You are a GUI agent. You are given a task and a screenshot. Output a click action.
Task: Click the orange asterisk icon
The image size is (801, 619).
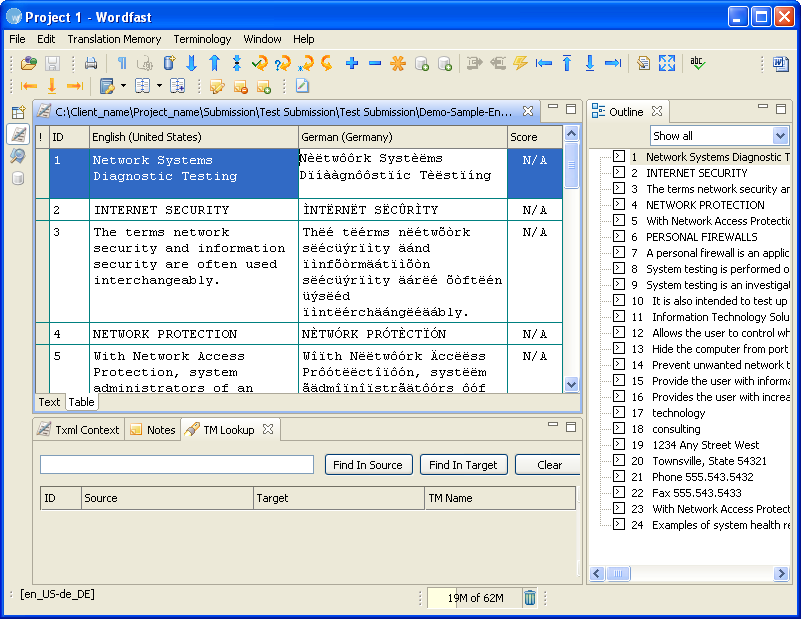click(x=398, y=63)
